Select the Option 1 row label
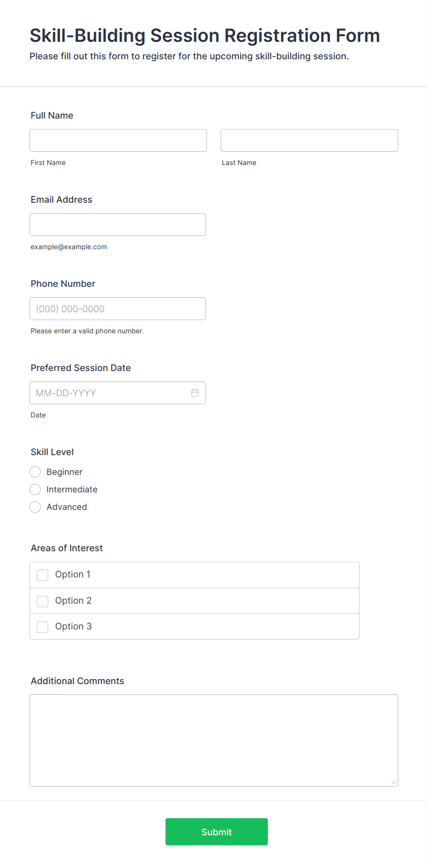This screenshot has height=868, width=428. pos(72,574)
